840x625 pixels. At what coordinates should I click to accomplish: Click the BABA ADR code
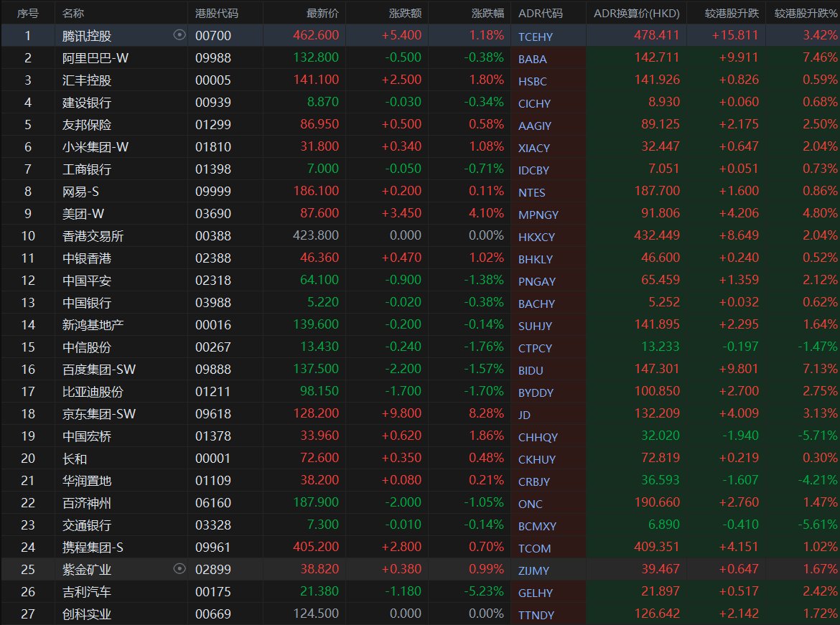point(532,59)
